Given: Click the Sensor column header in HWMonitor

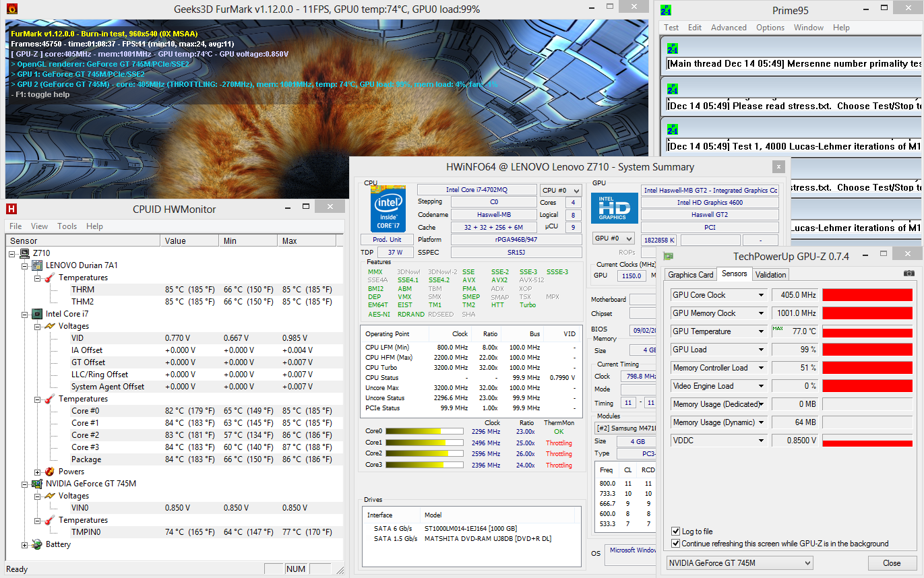Looking at the screenshot, I should (84, 240).
